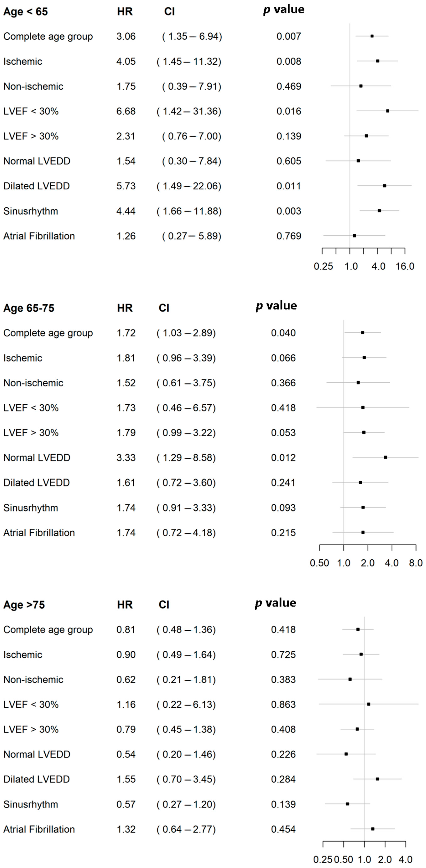Click the p value 0.040
Image resolution: width=426 pixels, height=868 pixels.
[283, 333]
